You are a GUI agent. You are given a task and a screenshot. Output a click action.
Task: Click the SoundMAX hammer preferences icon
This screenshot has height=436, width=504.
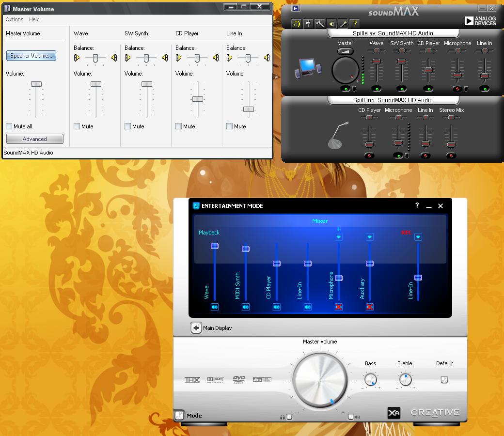click(320, 23)
